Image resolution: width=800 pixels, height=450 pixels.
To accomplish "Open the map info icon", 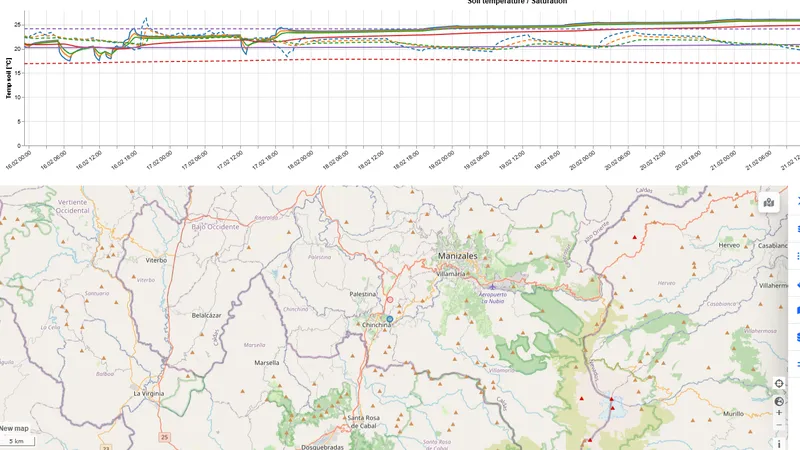I will click(779, 442).
